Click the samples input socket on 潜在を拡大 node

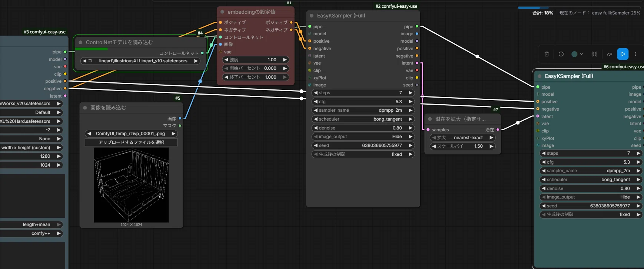click(x=428, y=130)
